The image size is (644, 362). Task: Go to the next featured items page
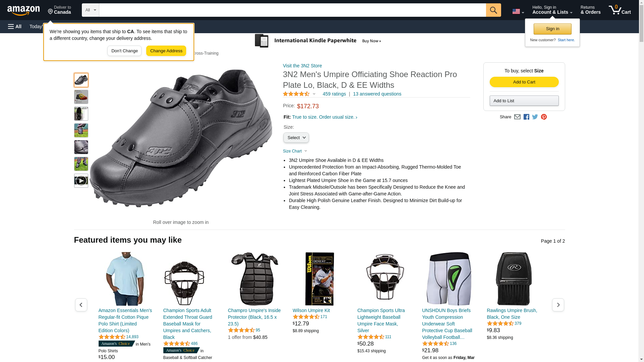tap(558, 305)
